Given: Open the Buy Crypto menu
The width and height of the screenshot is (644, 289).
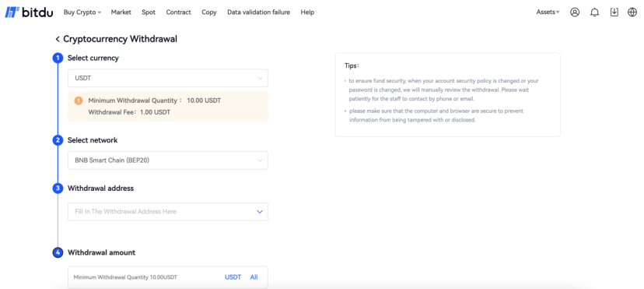Looking at the screenshot, I should [82, 12].
